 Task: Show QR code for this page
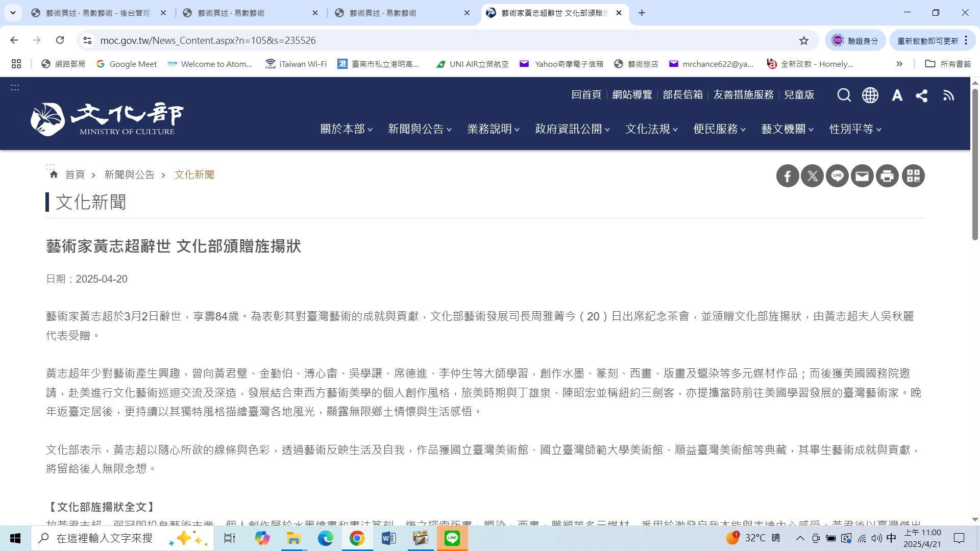point(913,176)
